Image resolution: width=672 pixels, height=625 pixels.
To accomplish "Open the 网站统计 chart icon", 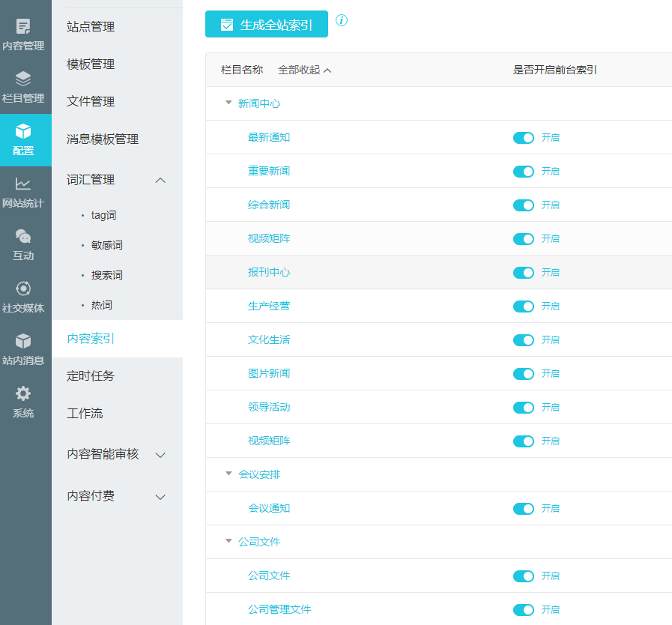I will 23,184.
